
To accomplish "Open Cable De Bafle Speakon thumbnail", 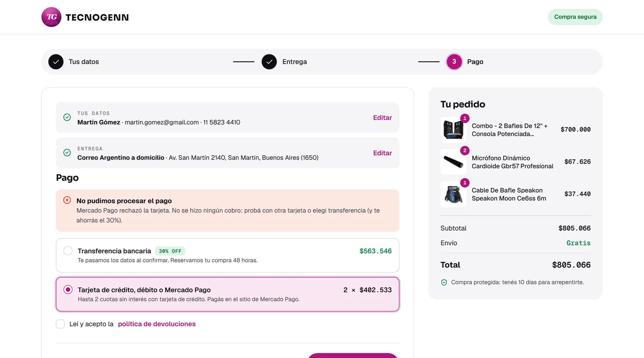I will (453, 194).
